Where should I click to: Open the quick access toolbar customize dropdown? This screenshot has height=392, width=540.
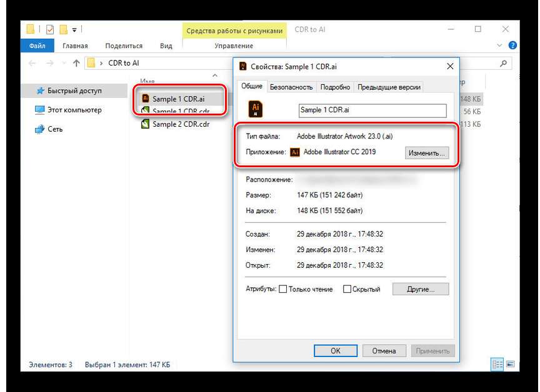coord(74,29)
